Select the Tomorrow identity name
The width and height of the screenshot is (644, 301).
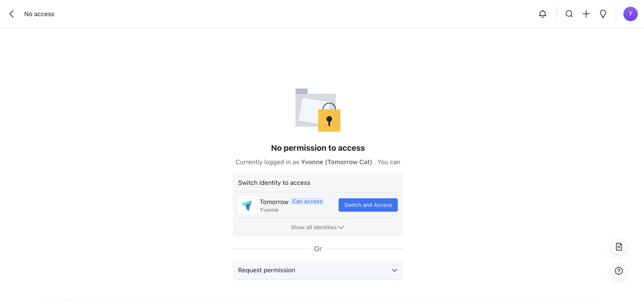[x=274, y=202]
